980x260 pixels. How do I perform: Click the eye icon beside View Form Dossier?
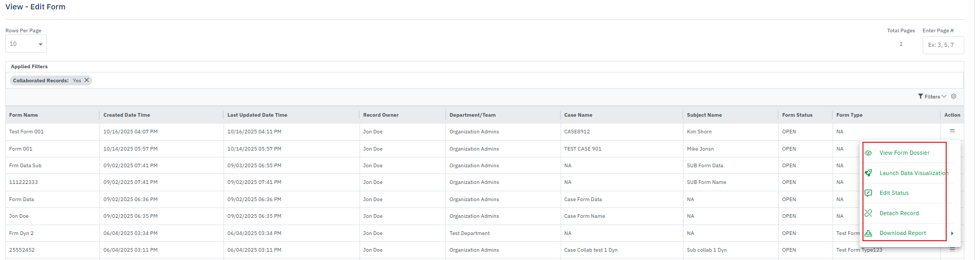tap(869, 153)
